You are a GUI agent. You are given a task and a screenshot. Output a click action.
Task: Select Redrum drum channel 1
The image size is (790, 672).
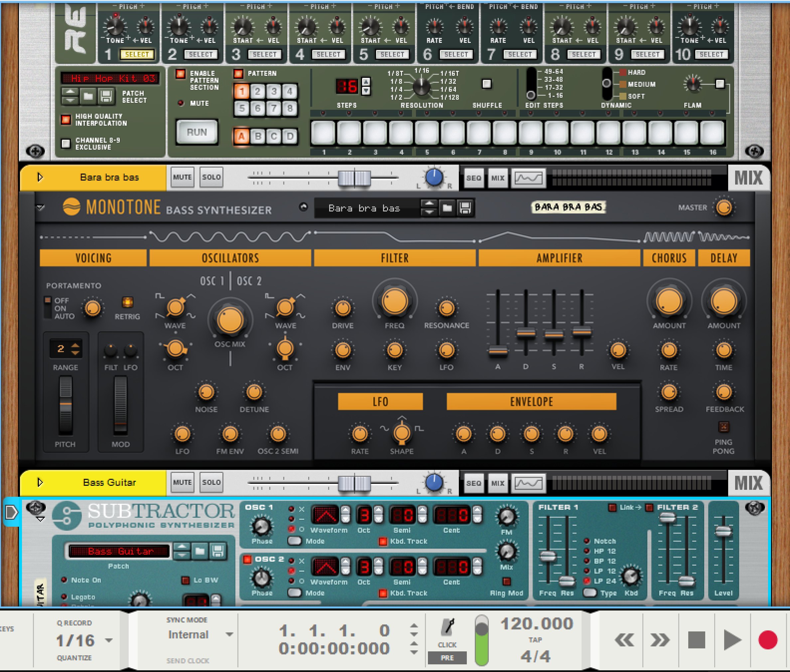point(137,55)
